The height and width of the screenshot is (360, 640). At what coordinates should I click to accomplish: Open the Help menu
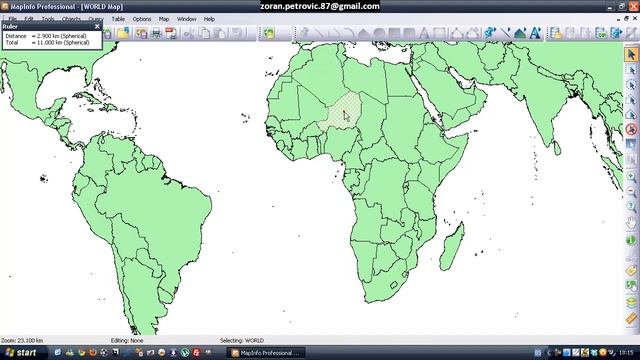[x=209, y=19]
